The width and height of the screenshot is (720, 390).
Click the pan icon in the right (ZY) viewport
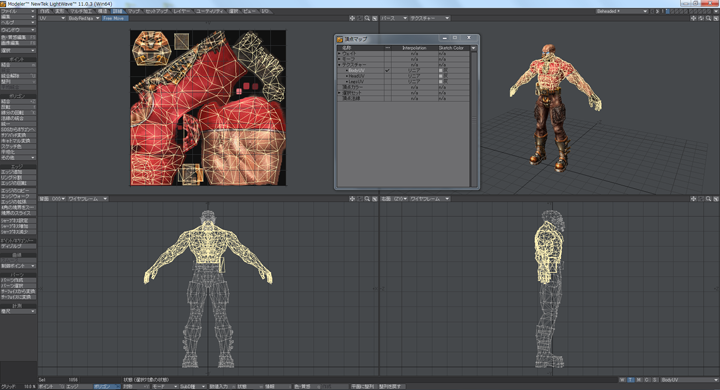tap(693, 199)
